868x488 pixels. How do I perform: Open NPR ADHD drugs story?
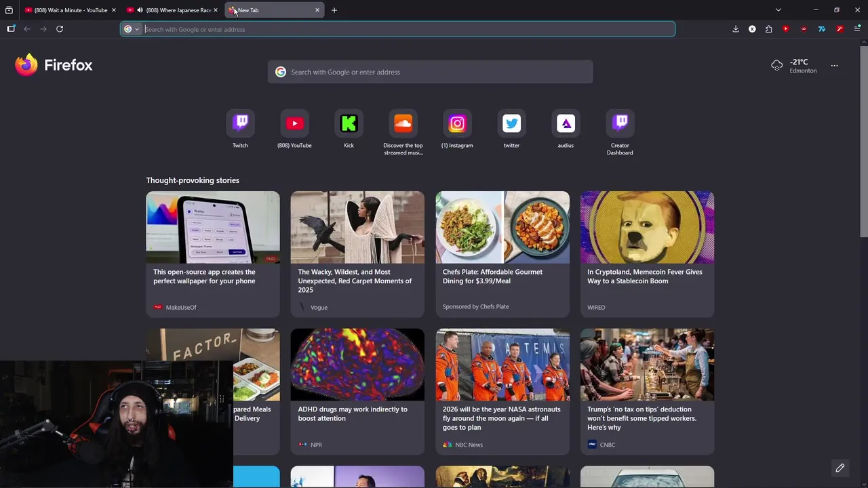tap(357, 392)
